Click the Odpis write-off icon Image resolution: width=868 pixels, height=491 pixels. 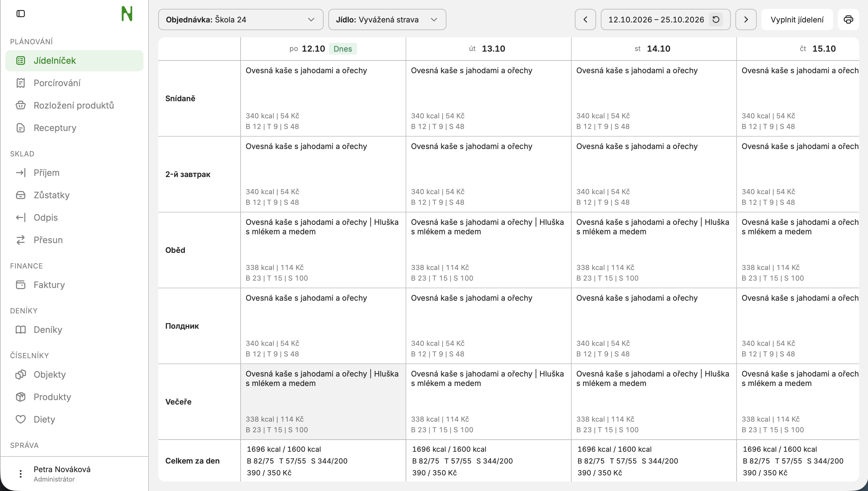coord(21,217)
